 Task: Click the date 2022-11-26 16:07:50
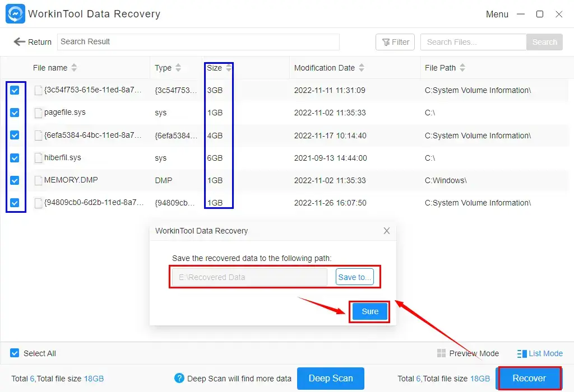pyautogui.click(x=330, y=203)
